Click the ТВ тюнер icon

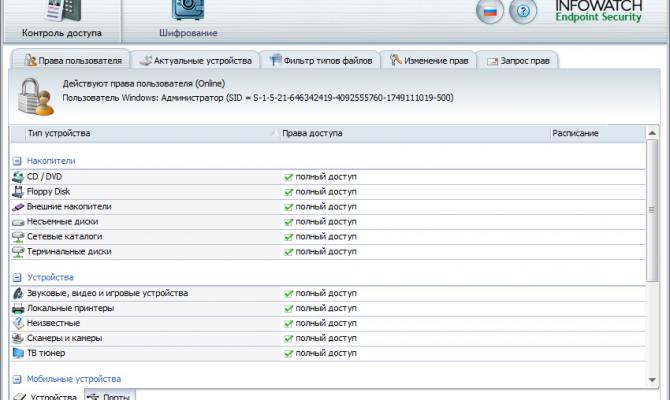18,353
